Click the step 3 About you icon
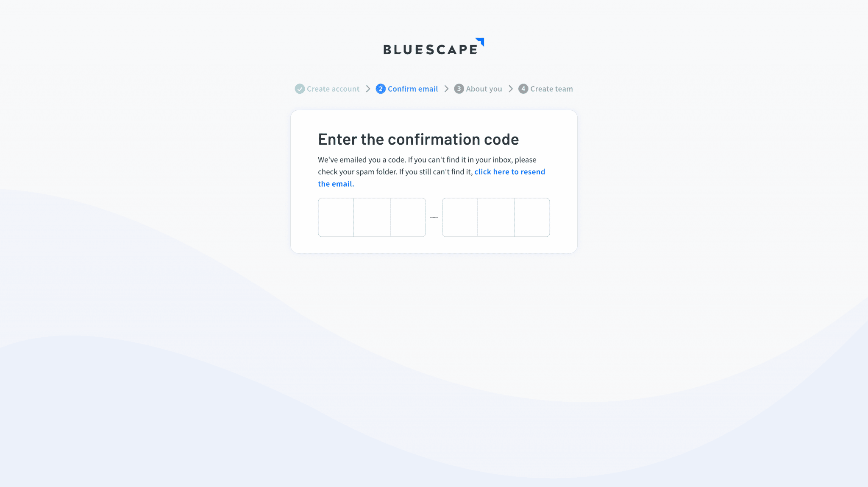Screen dimensions: 868x487 tap(459, 88)
